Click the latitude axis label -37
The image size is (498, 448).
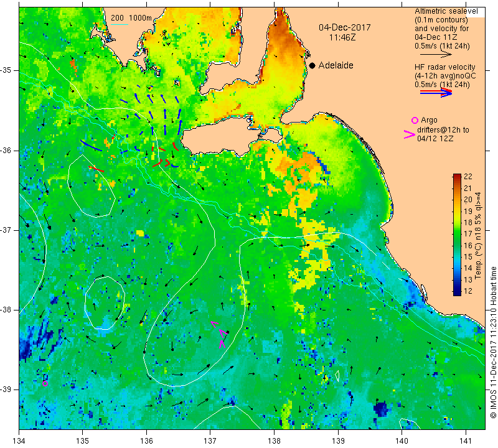6,230
